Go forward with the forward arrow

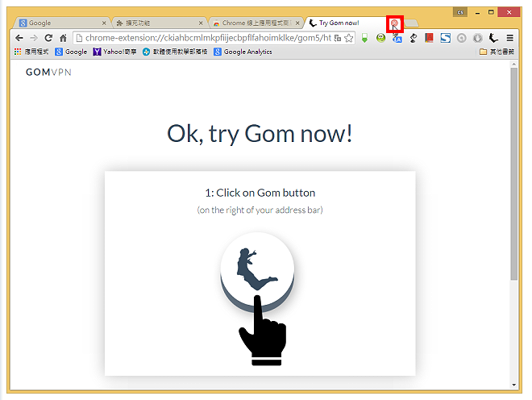(x=34, y=38)
